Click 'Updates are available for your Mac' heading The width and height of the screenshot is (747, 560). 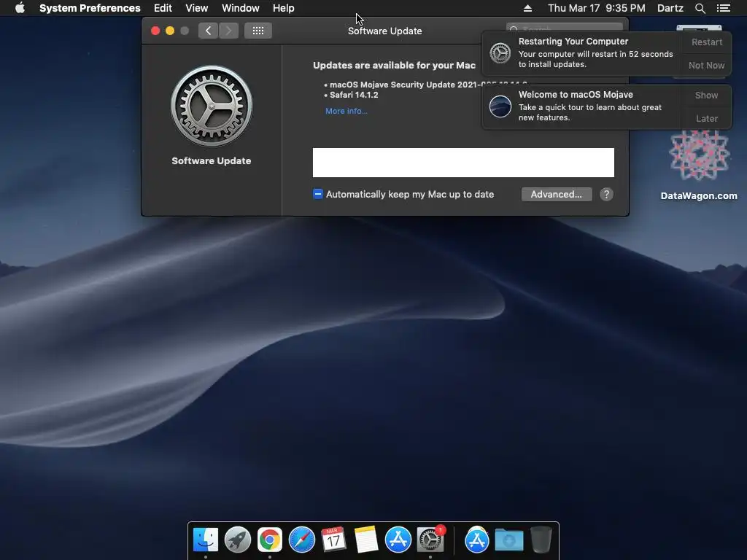[394, 65]
